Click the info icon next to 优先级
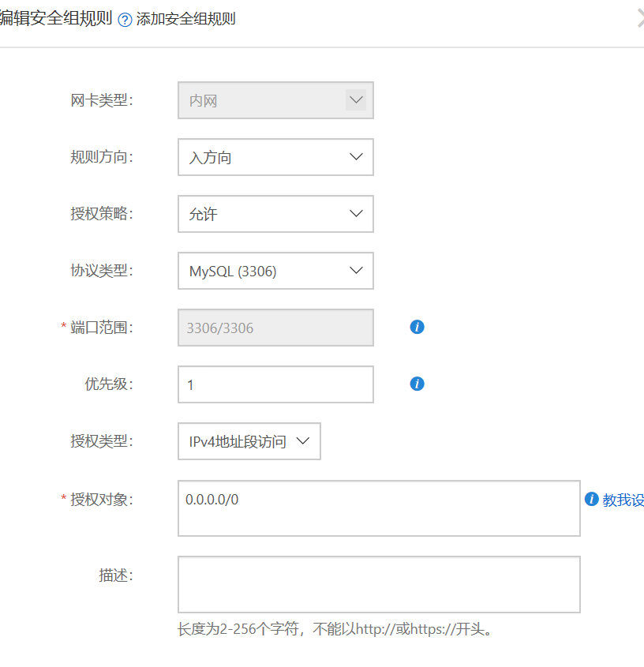 (417, 384)
